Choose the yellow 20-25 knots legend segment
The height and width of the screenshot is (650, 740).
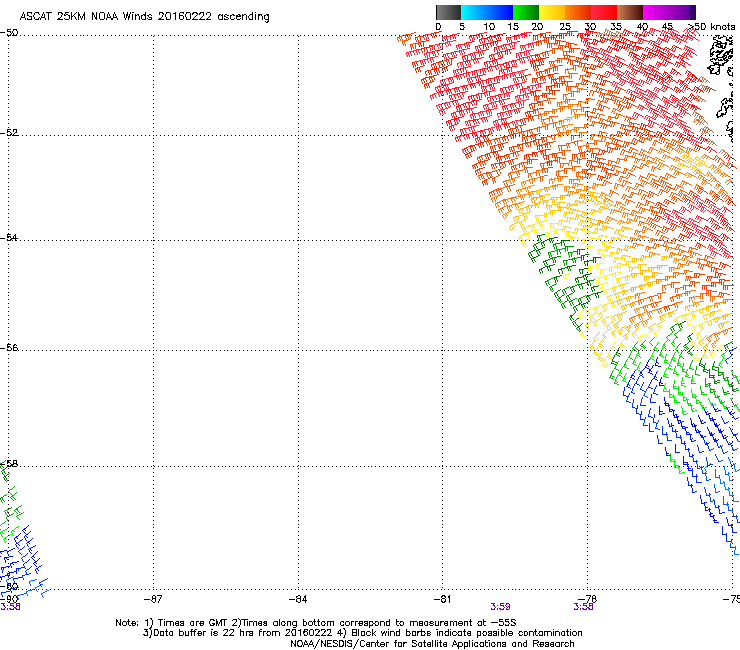coord(552,12)
